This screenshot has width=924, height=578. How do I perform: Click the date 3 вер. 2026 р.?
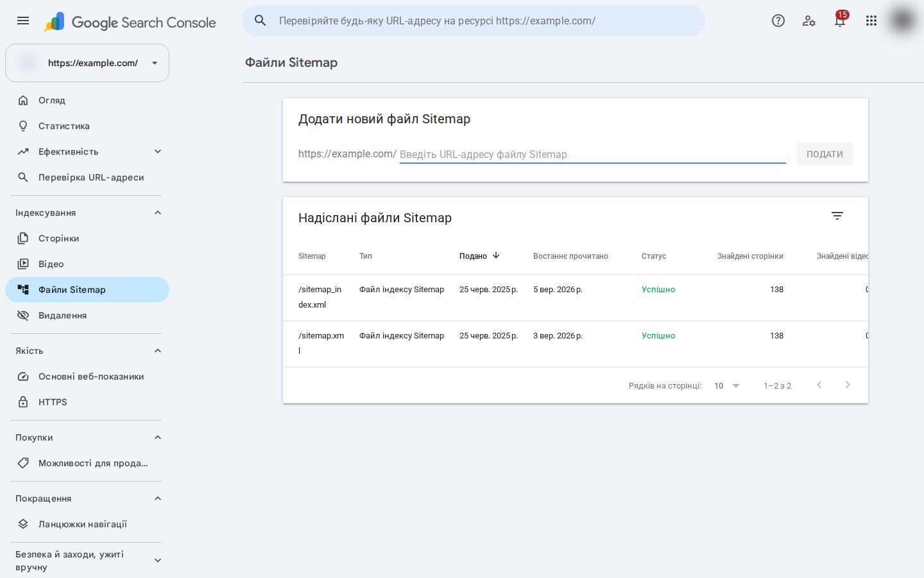click(x=558, y=336)
